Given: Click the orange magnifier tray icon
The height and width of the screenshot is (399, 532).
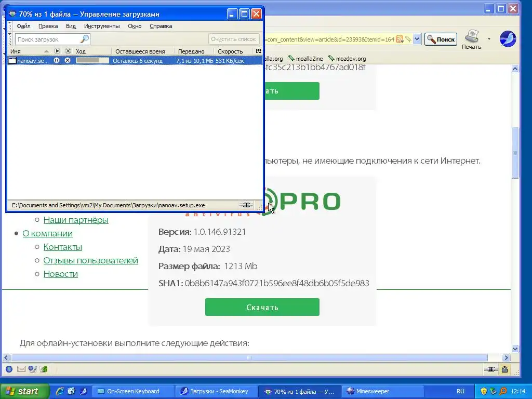Looking at the screenshot, I should (x=503, y=391).
